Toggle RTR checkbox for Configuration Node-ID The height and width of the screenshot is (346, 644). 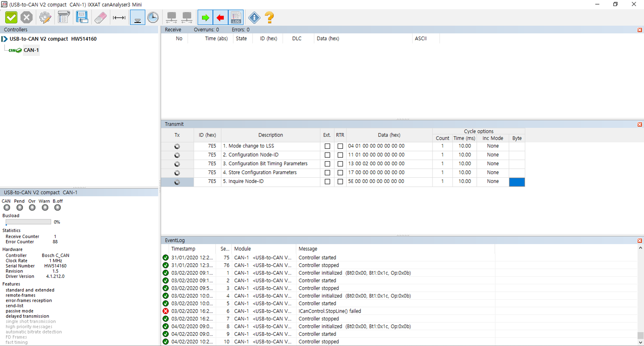click(340, 155)
